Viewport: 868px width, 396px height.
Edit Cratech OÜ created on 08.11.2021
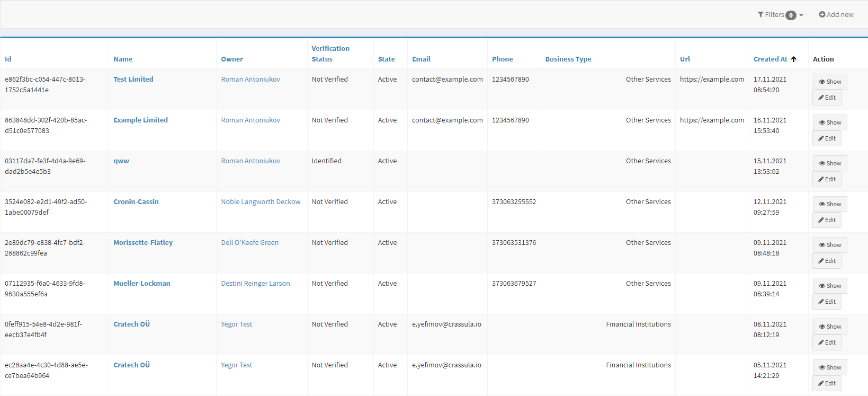pos(827,342)
